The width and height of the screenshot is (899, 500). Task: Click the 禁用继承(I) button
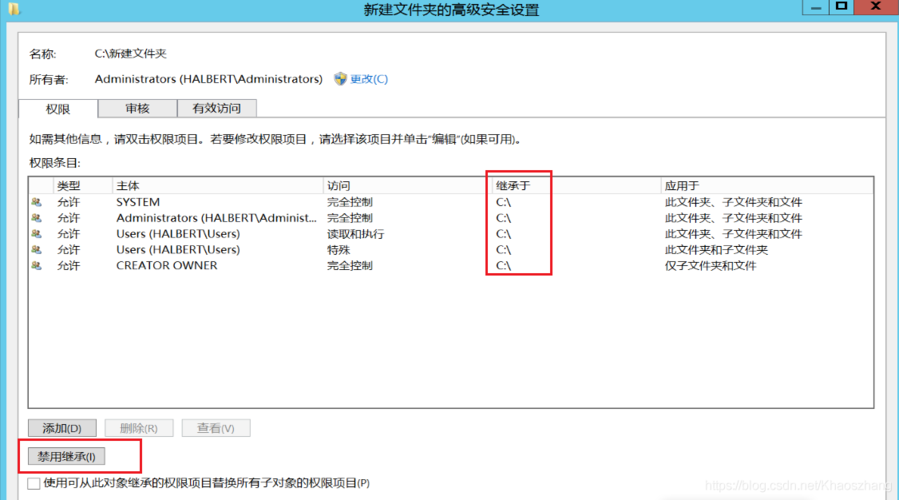pyautogui.click(x=67, y=456)
